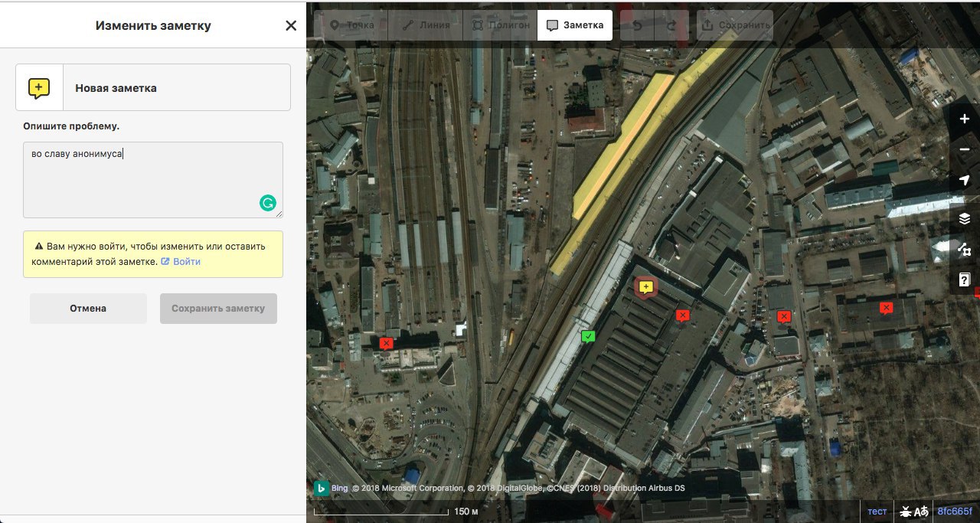The height and width of the screenshot is (523, 980).
Task: Open the 8fc665f version link
Action: click(x=955, y=512)
